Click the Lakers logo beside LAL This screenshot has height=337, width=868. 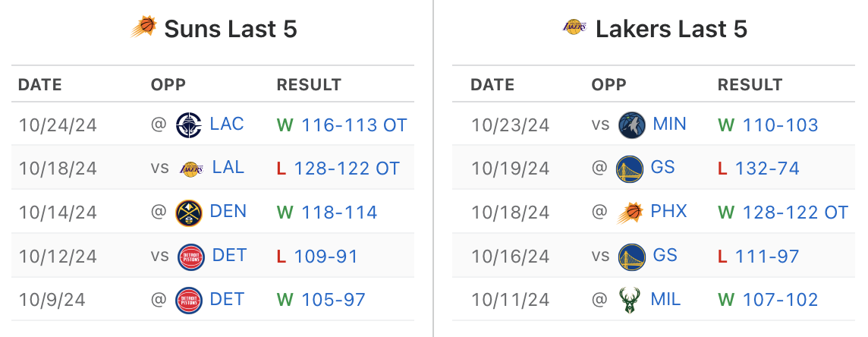click(191, 168)
